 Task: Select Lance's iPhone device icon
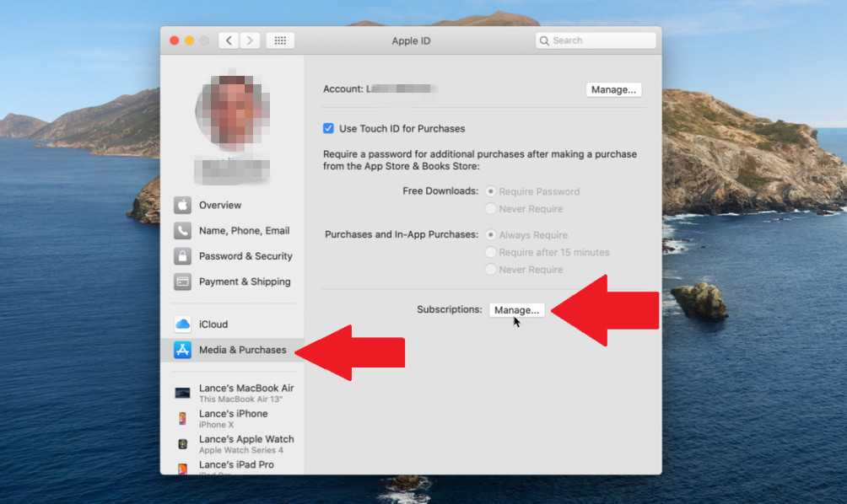tap(182, 418)
